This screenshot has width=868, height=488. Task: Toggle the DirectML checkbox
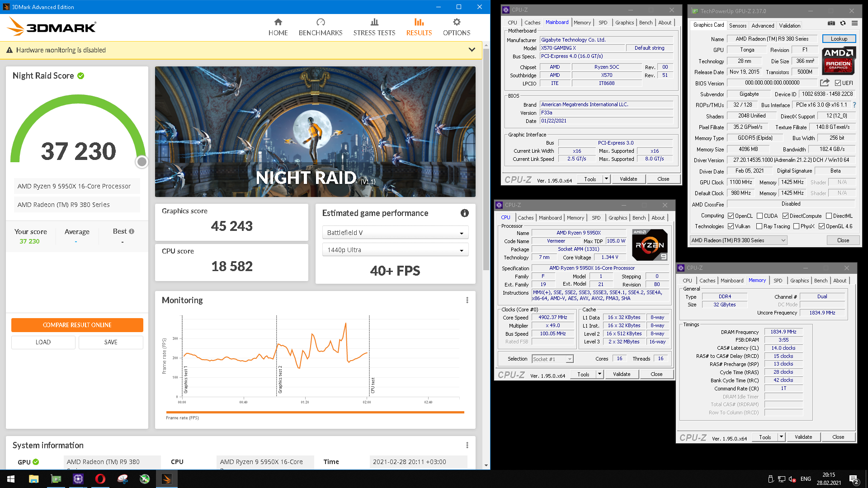pos(829,216)
